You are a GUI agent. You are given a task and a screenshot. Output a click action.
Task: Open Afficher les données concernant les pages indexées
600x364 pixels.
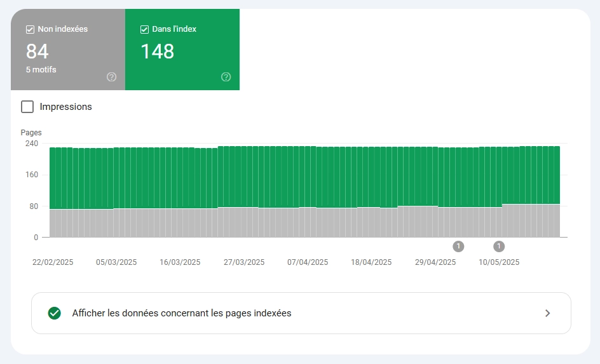[x=182, y=313]
